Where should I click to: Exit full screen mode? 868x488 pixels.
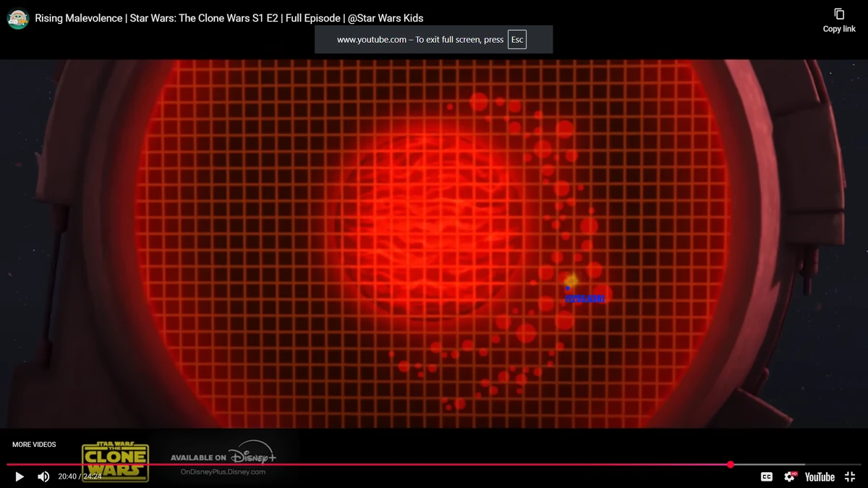[x=850, y=476]
